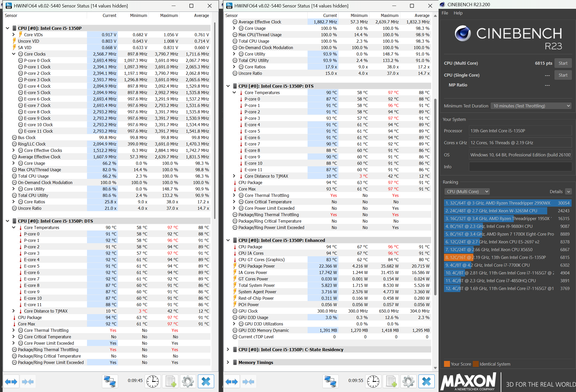Click scroll-down arrow in right HWiNFO window
The width and height of the screenshot is (576, 392).
click(x=435, y=368)
